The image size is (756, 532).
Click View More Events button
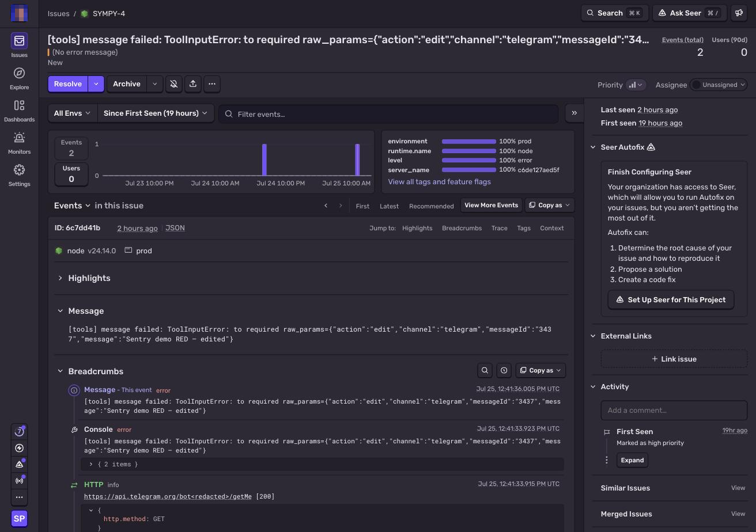click(x=492, y=205)
